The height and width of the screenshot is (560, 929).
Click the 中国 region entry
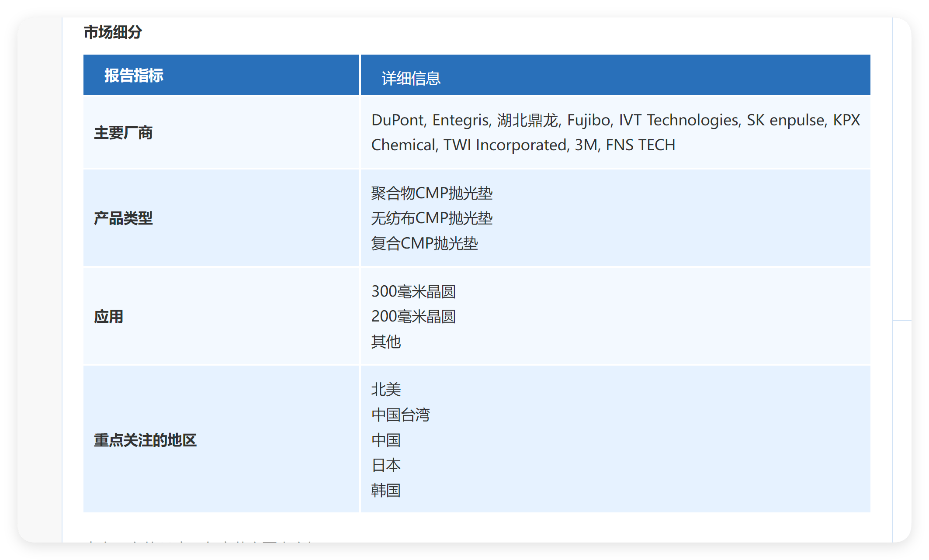pyautogui.click(x=386, y=440)
